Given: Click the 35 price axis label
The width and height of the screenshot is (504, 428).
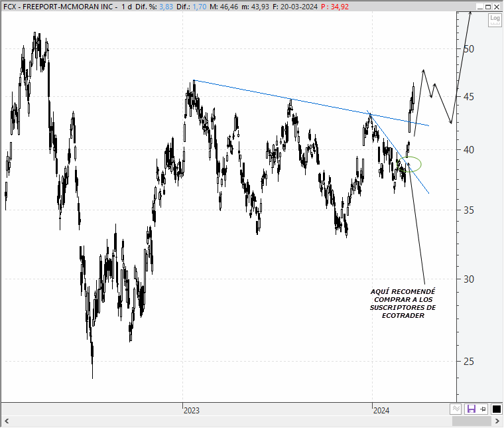Looking at the screenshot, I should pyautogui.click(x=469, y=210).
